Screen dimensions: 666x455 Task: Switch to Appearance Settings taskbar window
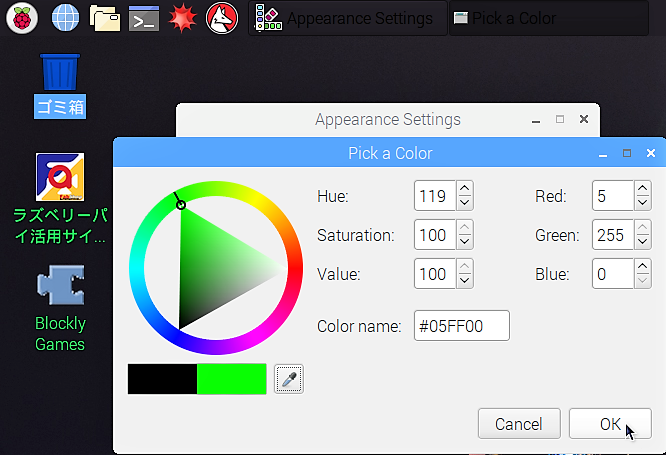pos(348,19)
